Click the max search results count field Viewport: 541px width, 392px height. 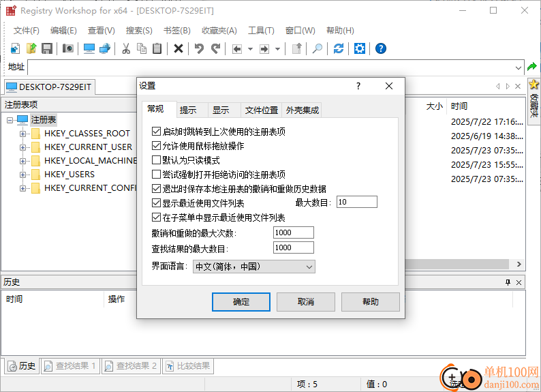tap(294, 247)
